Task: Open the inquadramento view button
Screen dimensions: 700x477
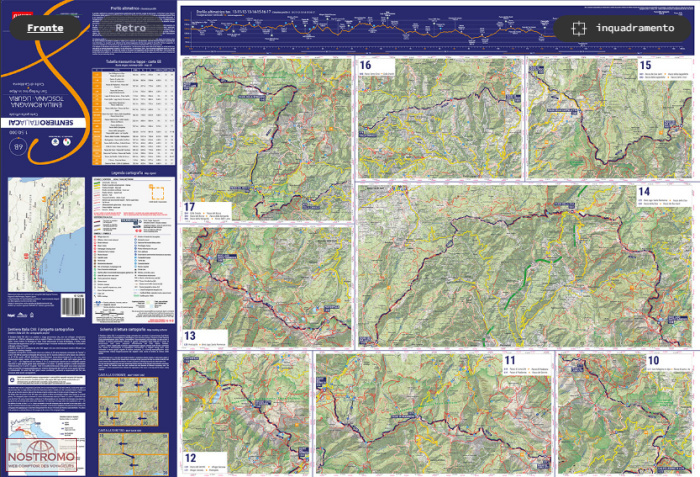Action: 622,28
